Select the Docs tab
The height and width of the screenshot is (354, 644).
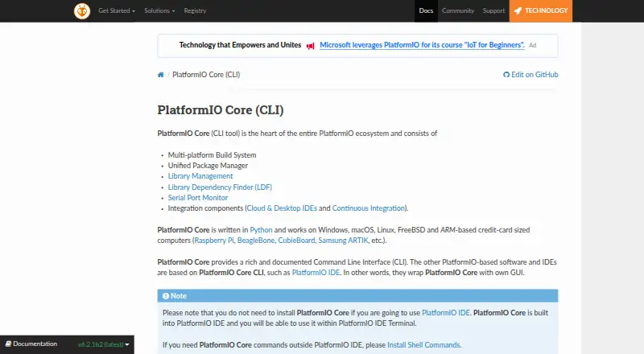426,10
